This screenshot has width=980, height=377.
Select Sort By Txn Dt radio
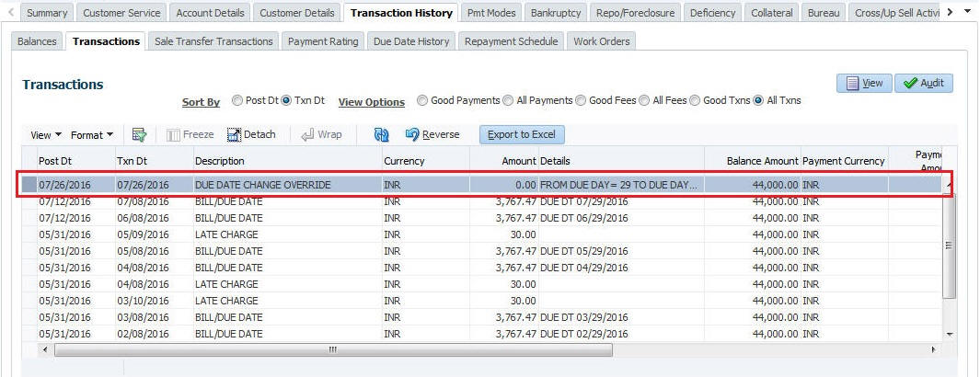pyautogui.click(x=286, y=100)
